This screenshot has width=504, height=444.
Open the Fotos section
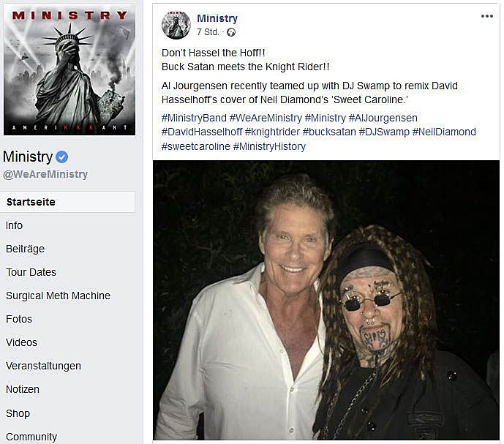pos(19,319)
